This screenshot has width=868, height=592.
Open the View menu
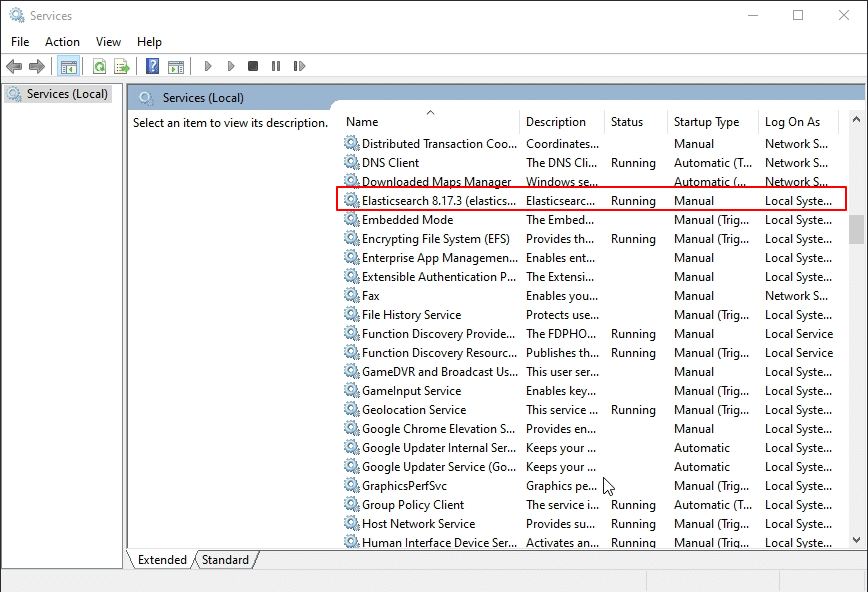108,42
